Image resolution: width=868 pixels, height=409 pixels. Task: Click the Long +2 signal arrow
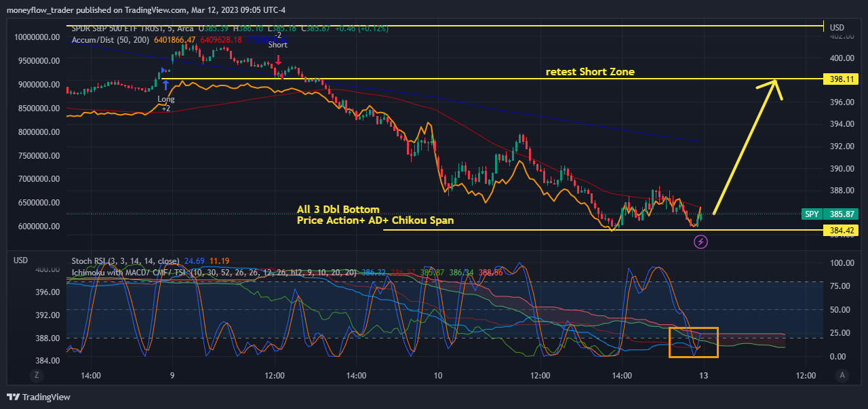pos(166,85)
